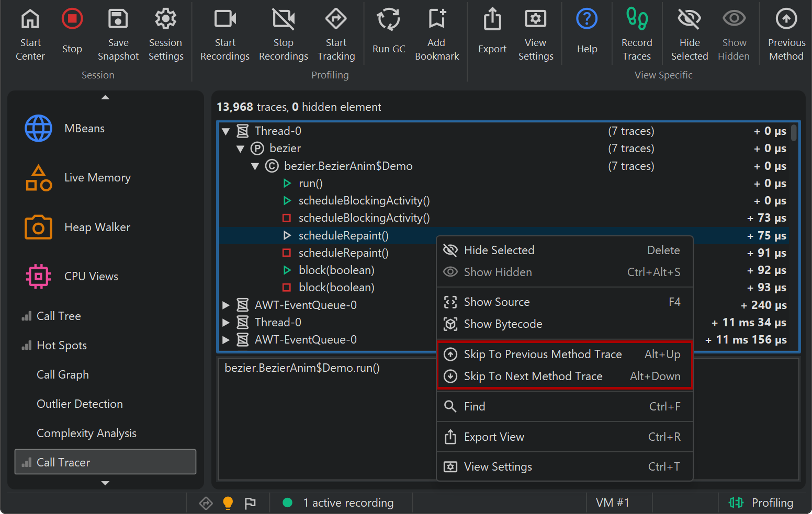The image size is (812, 514).
Task: Choose Hide Selected in context menu
Action: point(499,250)
